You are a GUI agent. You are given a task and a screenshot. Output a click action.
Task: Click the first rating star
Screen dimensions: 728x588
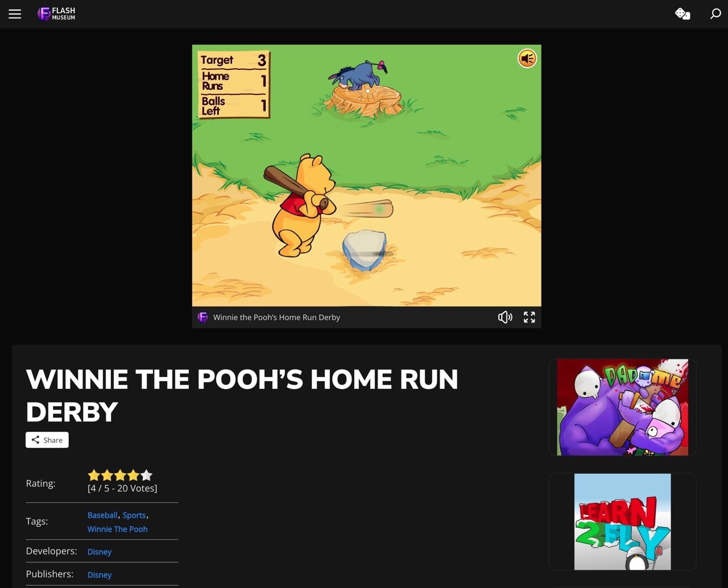[94, 475]
